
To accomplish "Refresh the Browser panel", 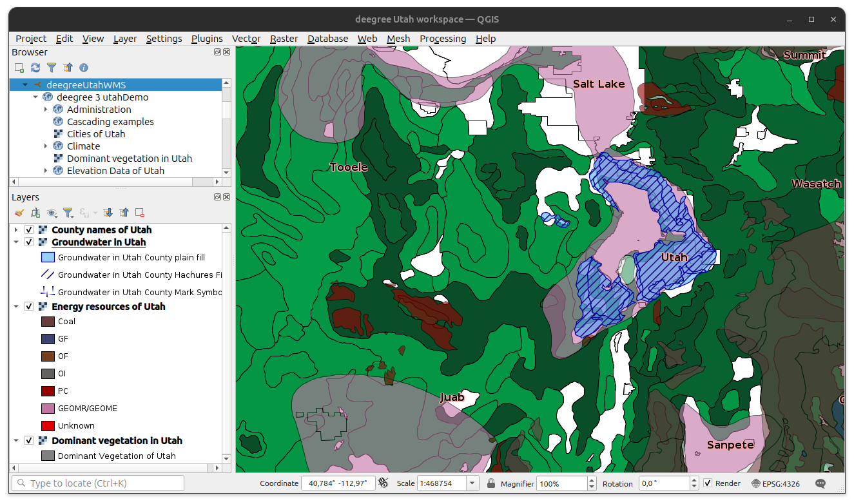I will (x=35, y=68).
